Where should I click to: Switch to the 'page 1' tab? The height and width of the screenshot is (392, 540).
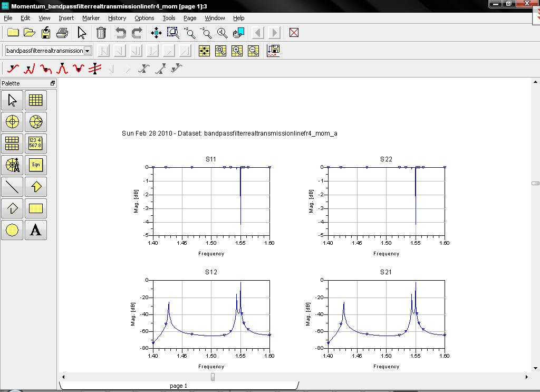coord(178,386)
